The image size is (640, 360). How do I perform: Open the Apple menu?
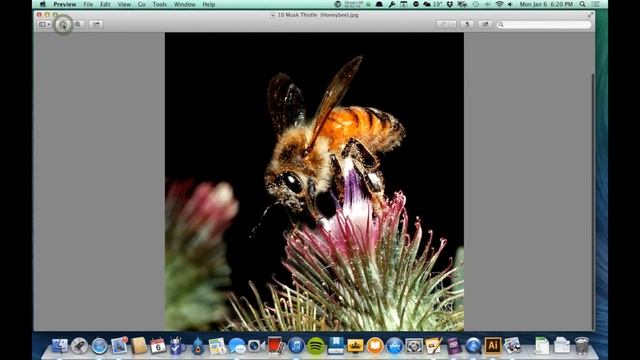(x=43, y=4)
